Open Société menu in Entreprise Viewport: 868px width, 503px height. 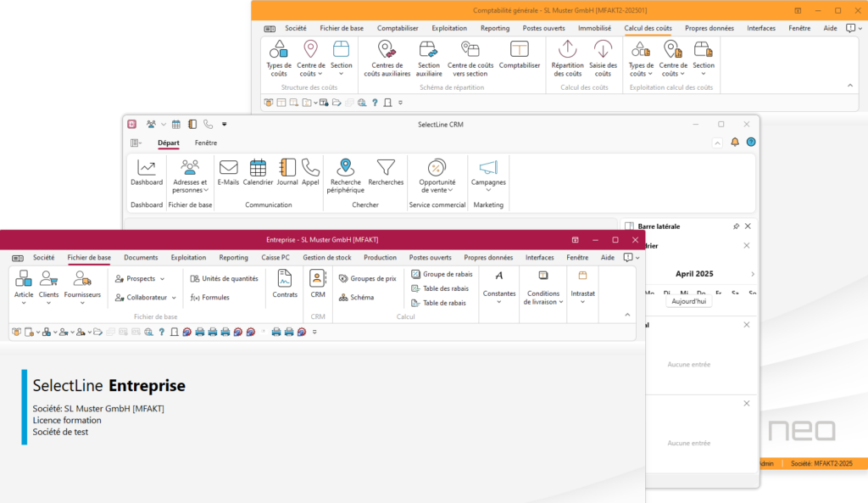(x=43, y=258)
